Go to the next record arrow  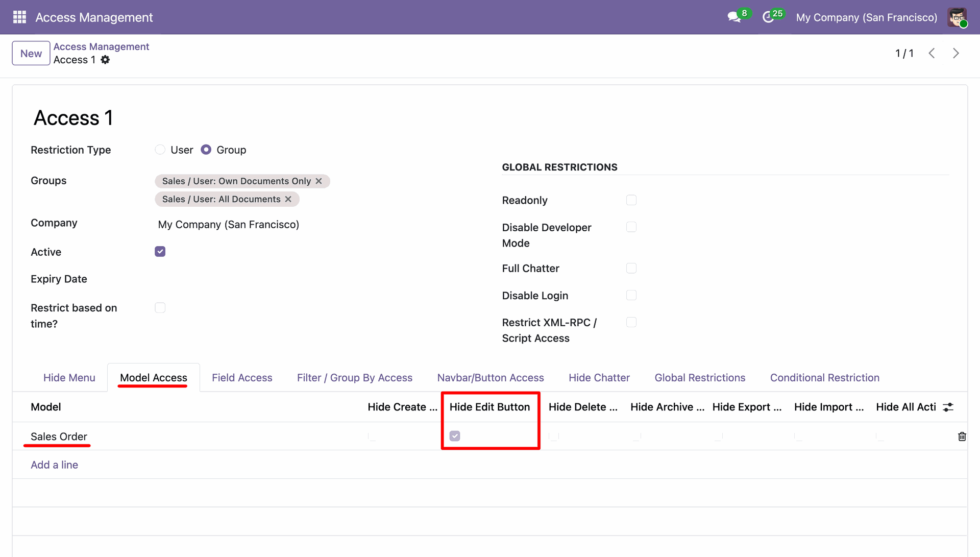click(956, 53)
